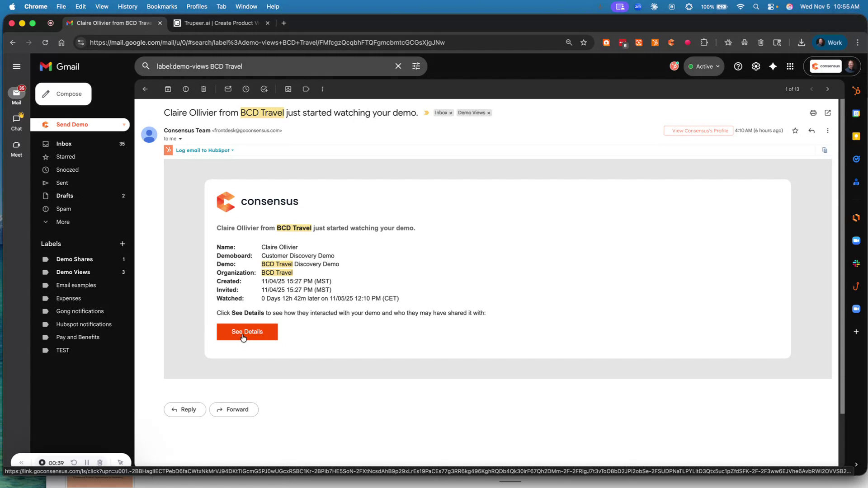Open Gmail settings gear
Viewport: 868px width, 488px height.
pyautogui.click(x=755, y=66)
